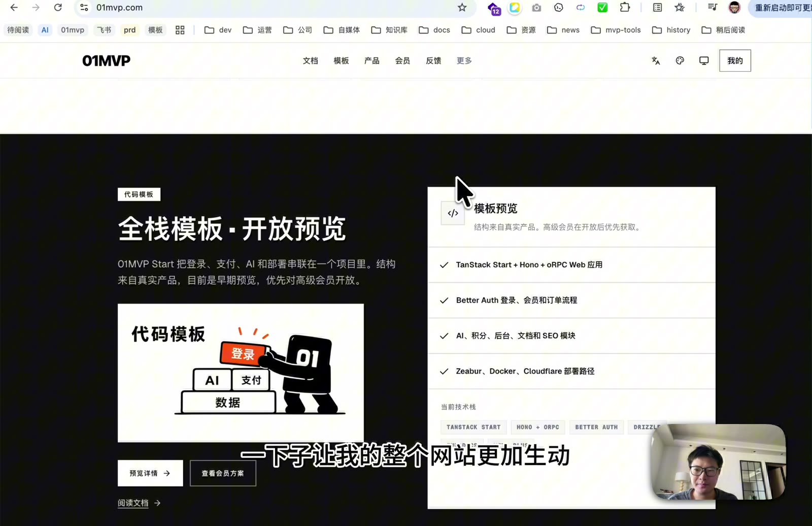
Task: Open 产品 in the site navigation
Action: [x=371, y=60]
